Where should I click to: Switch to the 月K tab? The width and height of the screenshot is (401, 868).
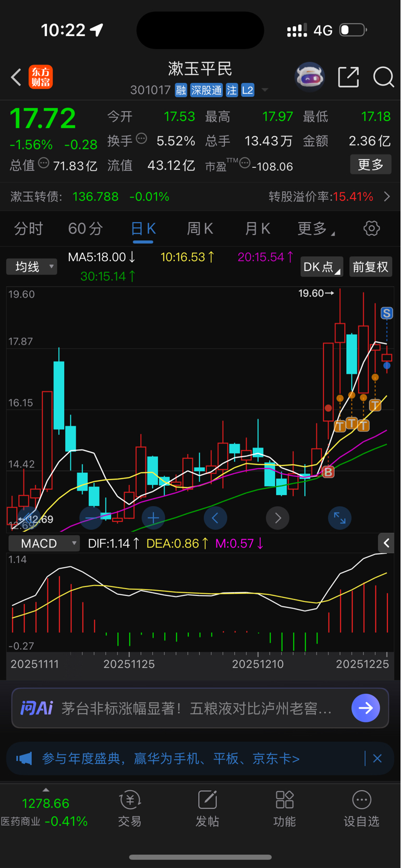(257, 228)
